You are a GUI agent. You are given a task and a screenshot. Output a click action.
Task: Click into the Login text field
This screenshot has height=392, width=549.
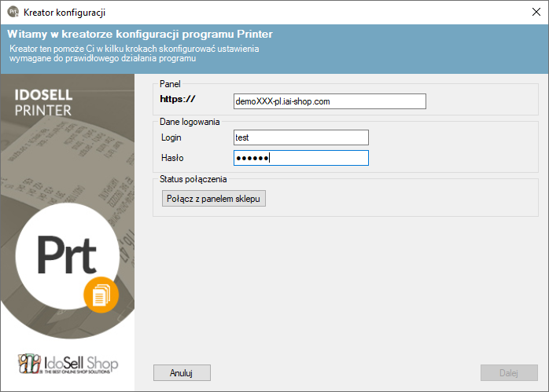click(300, 137)
